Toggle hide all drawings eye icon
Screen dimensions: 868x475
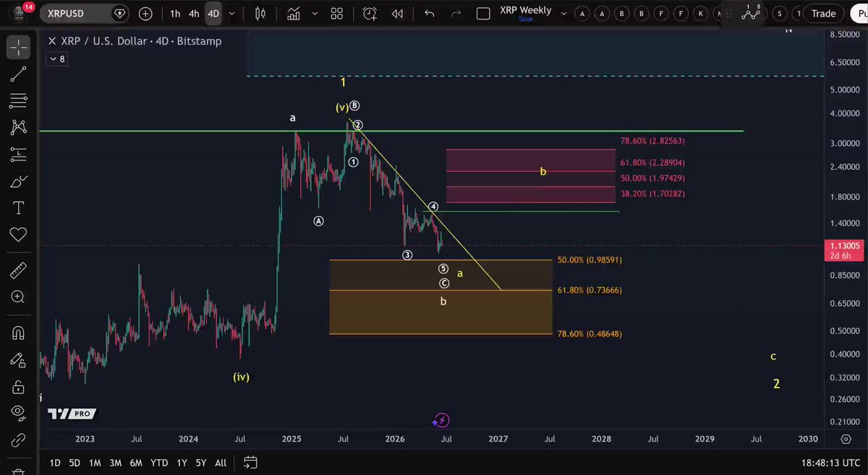tap(18, 413)
